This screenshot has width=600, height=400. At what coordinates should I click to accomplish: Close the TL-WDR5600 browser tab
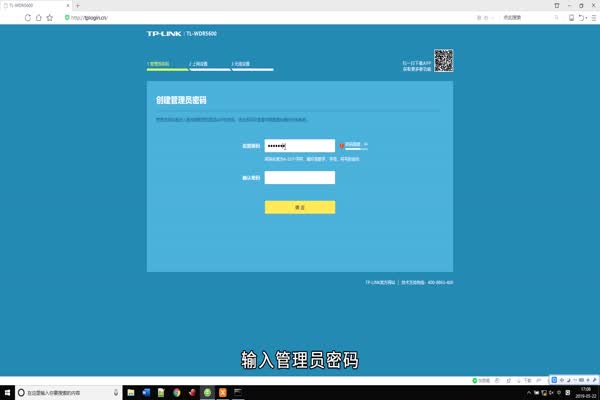coord(68,6)
